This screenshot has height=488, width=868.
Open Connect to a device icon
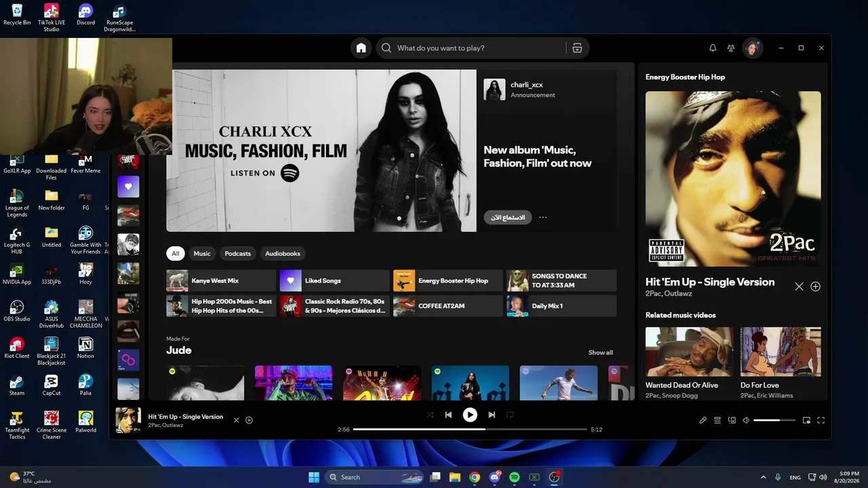732,420
